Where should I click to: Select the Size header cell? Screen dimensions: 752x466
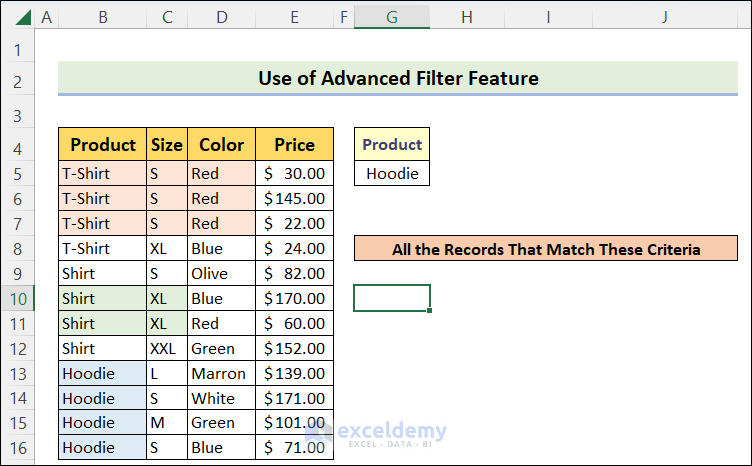coord(166,145)
